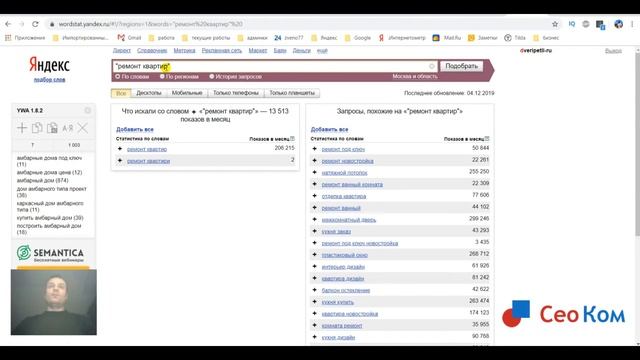Open the Chrome three-dot menu
Viewport: 640px width, 360px height.
633,24
